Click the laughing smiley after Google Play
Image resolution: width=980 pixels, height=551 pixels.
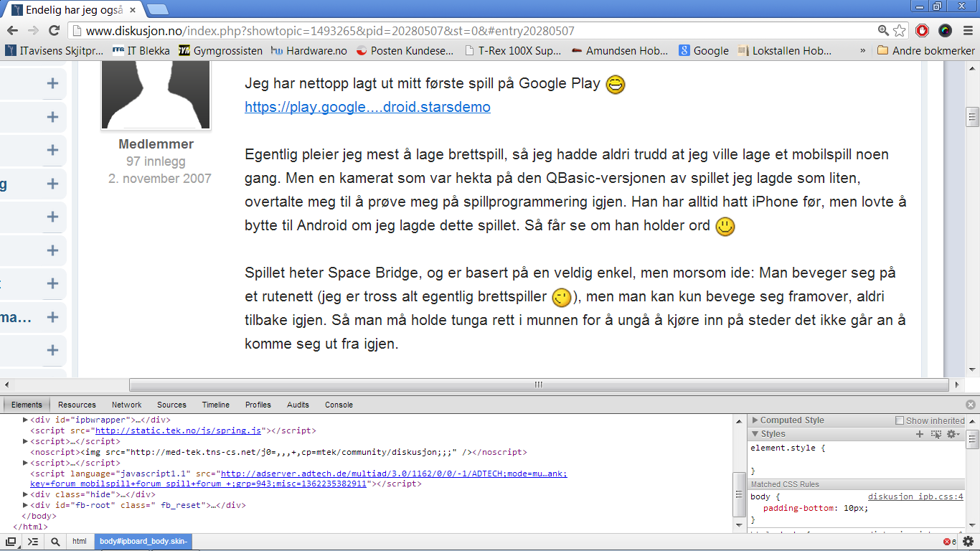tap(616, 85)
